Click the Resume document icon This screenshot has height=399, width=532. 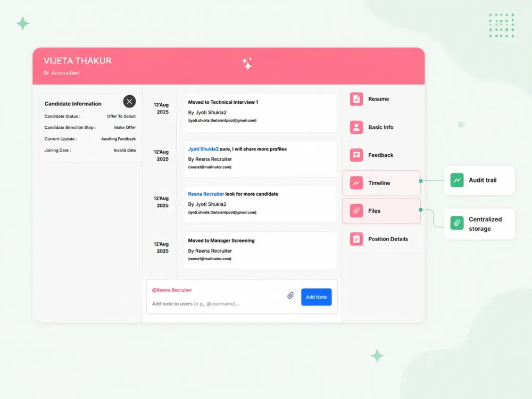[x=356, y=99]
